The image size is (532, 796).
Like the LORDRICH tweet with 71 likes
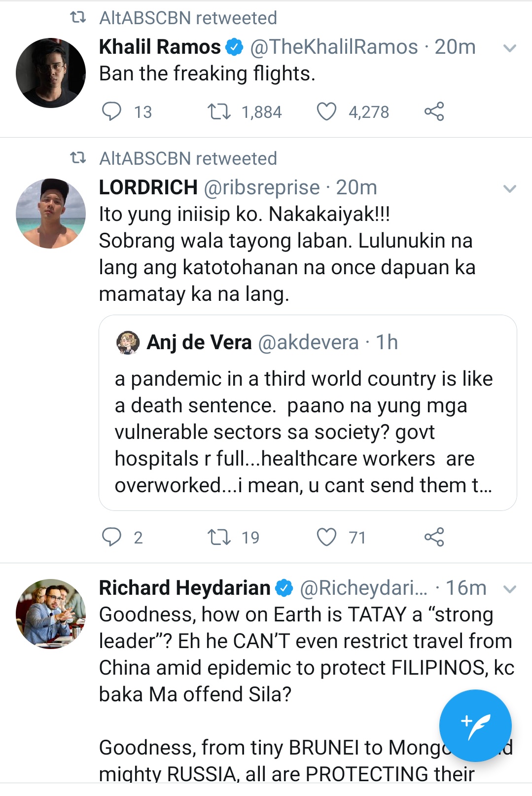click(326, 537)
